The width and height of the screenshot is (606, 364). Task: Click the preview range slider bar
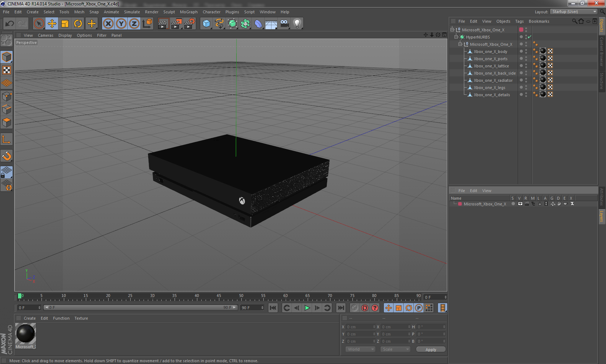[140, 307]
